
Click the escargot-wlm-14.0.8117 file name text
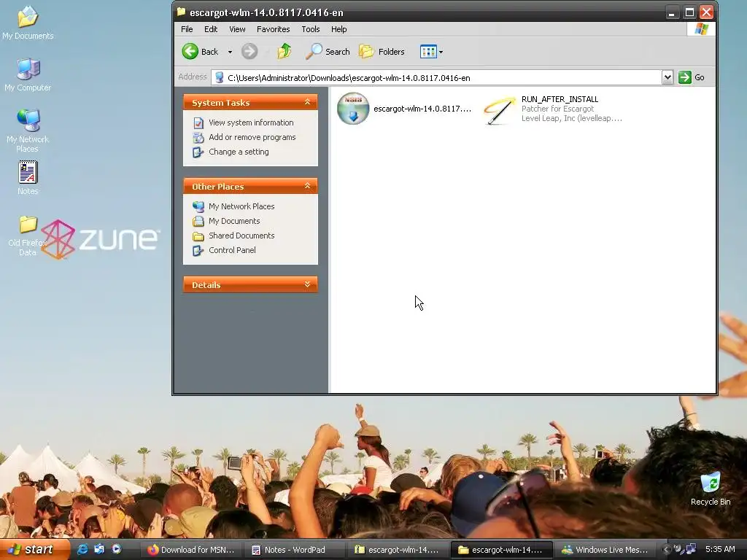click(422, 109)
